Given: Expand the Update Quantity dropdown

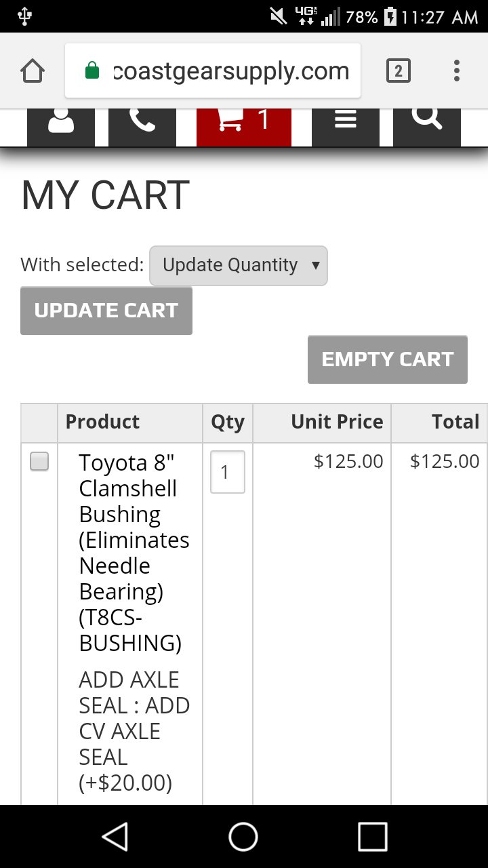Looking at the screenshot, I should 239,265.
